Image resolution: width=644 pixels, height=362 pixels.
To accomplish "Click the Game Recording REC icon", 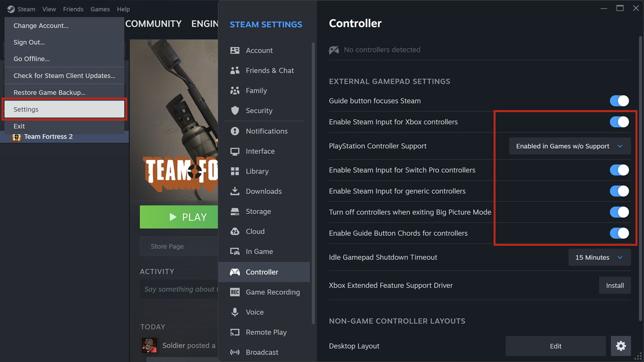I will point(235,292).
